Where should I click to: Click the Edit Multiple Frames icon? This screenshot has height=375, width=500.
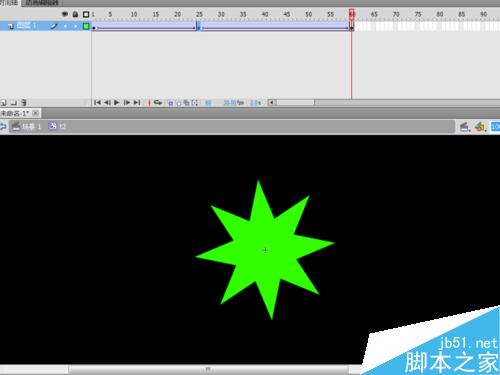pyautogui.click(x=186, y=103)
